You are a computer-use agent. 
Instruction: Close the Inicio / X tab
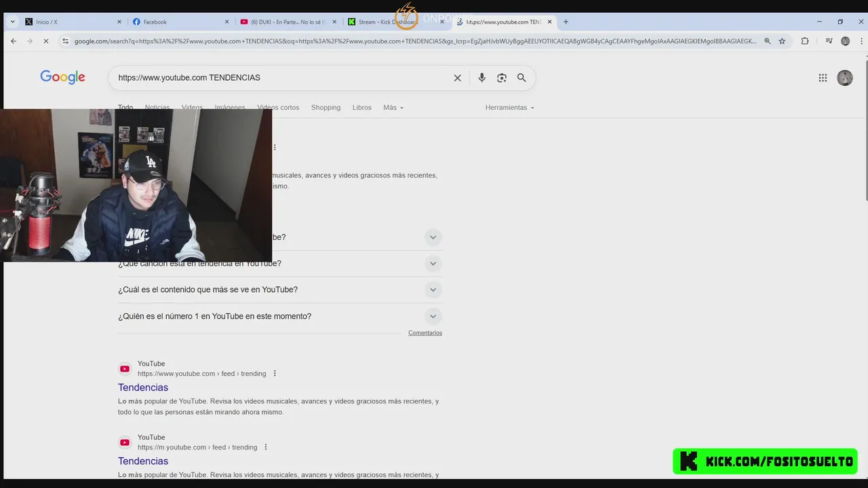(x=119, y=22)
